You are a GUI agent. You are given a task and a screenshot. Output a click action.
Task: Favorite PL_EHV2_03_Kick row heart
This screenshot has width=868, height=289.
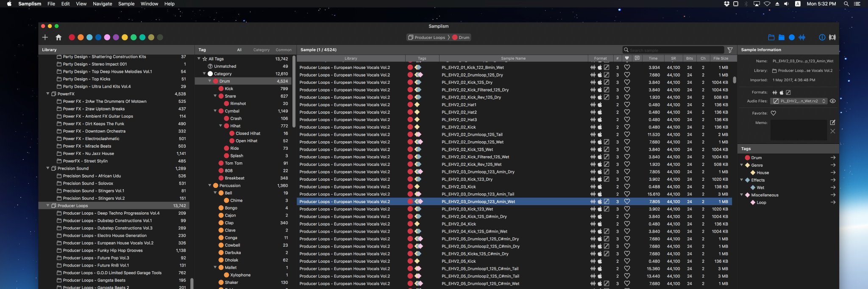(x=627, y=187)
